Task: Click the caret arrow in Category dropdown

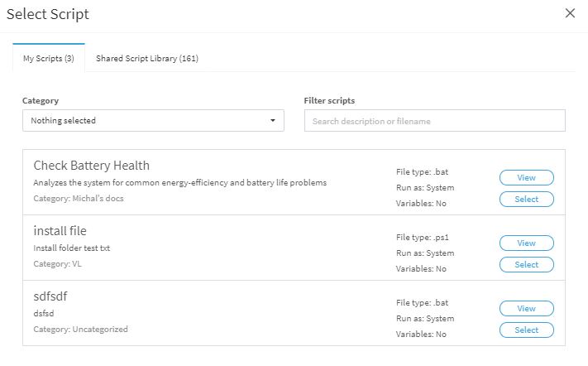Action: pos(273,121)
